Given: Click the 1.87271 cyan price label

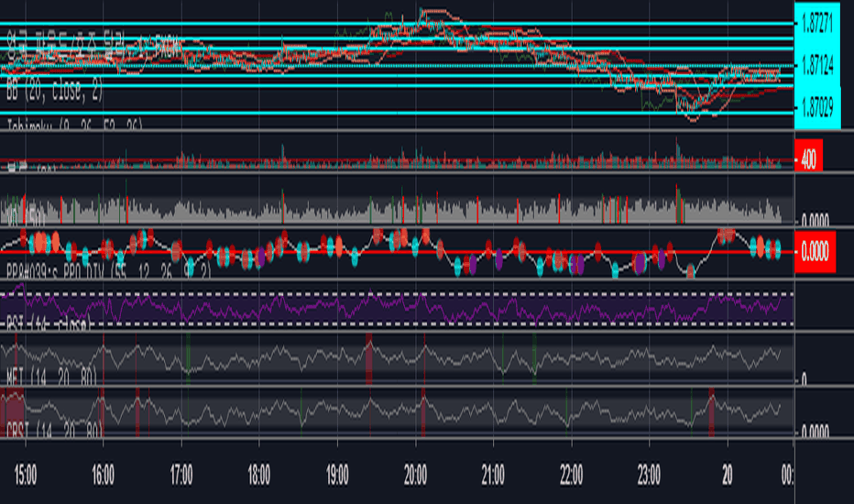Looking at the screenshot, I should point(817,24).
